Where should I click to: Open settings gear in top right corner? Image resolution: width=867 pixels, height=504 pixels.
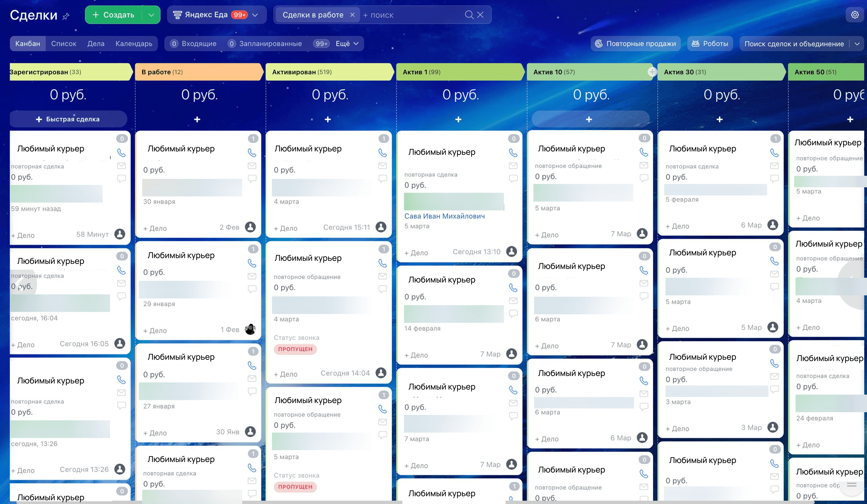[855, 15]
